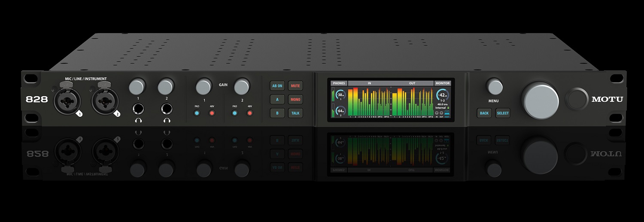Screen dimensions: 644x222
Task: Click the green lock icon beside Internal
Action: 448,107
